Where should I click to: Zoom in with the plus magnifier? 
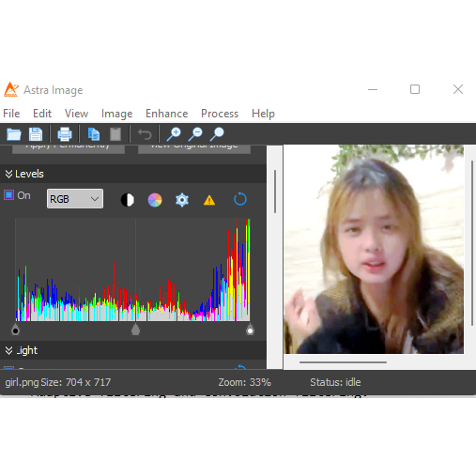click(174, 134)
